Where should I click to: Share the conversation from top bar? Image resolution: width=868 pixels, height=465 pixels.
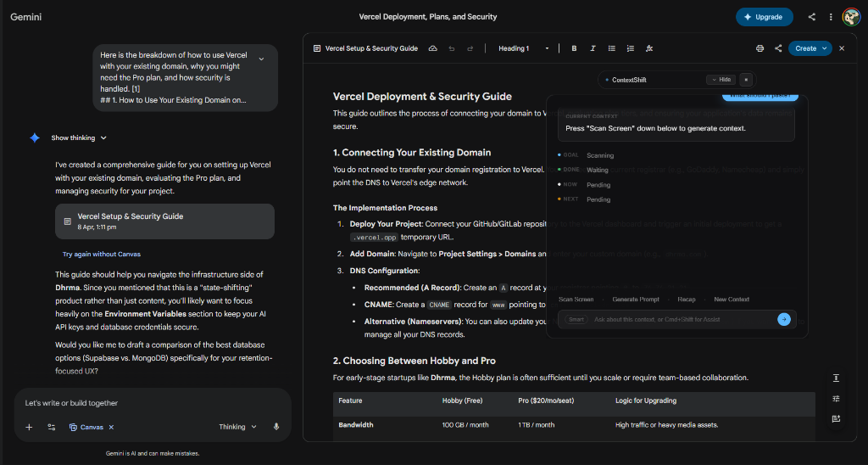coord(811,17)
